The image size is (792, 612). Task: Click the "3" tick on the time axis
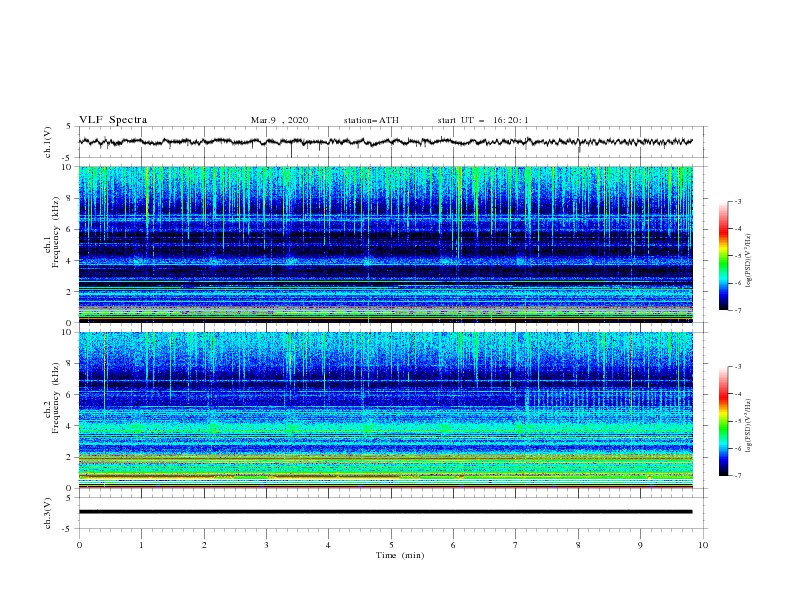click(x=266, y=545)
